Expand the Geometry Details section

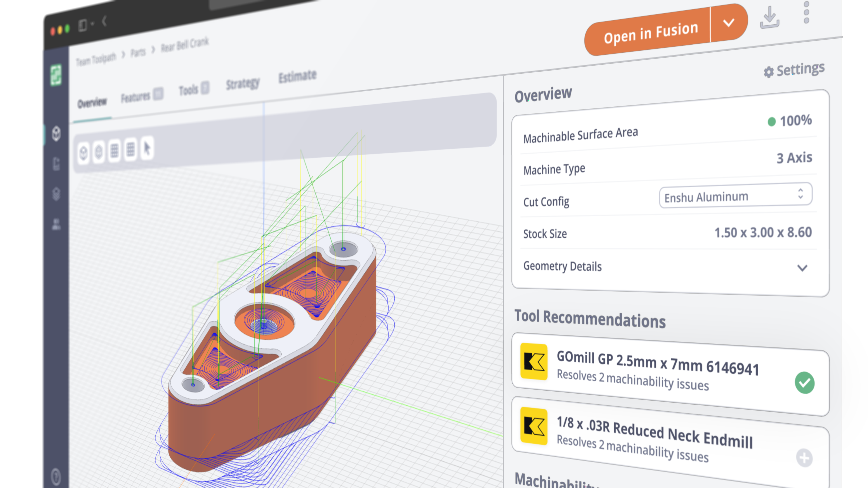coord(802,268)
